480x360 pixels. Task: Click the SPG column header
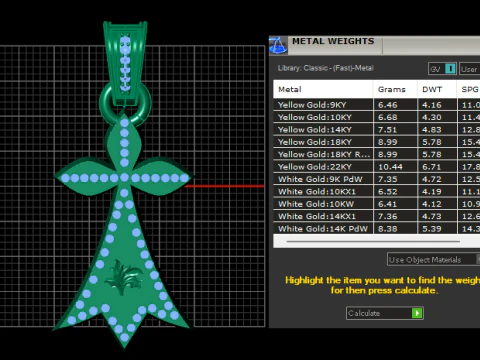point(469,89)
